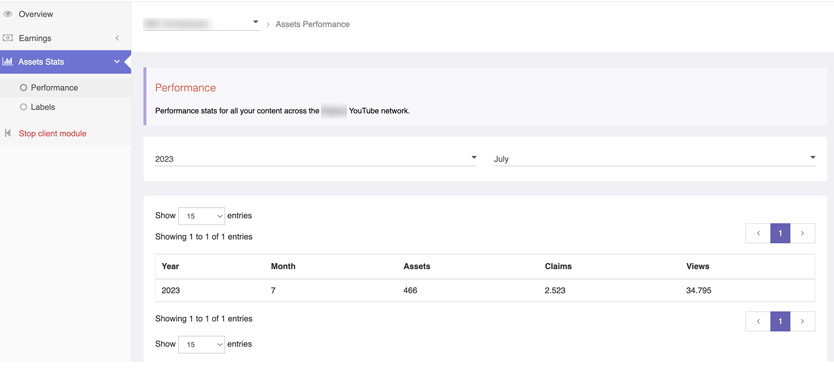Open the bottom Show entries dropdown
834x377 pixels.
(202, 345)
